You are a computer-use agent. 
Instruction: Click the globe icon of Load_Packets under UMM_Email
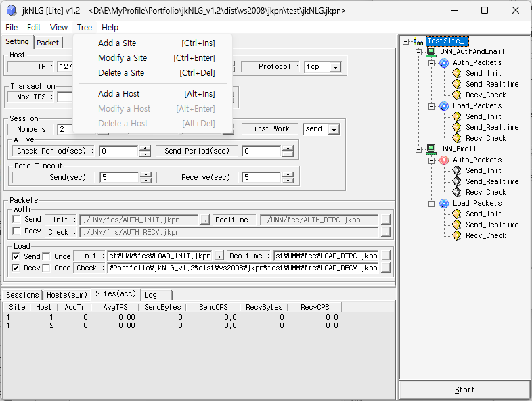click(444, 204)
